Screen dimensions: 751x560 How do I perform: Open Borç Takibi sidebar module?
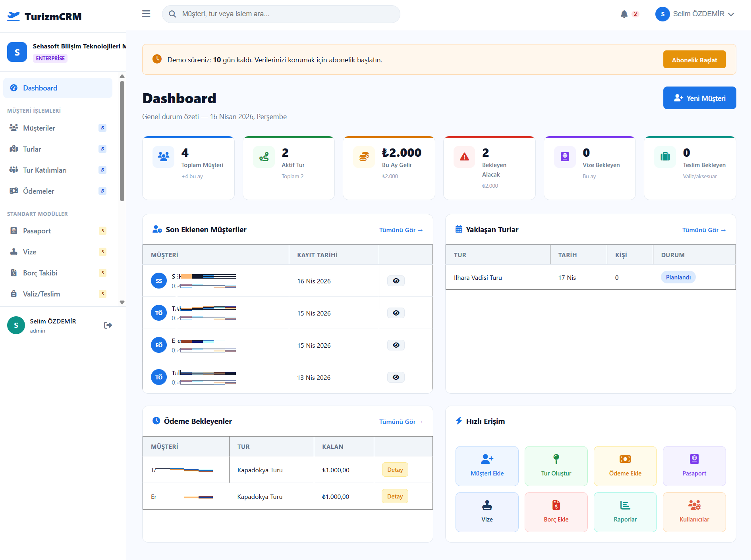(x=40, y=273)
